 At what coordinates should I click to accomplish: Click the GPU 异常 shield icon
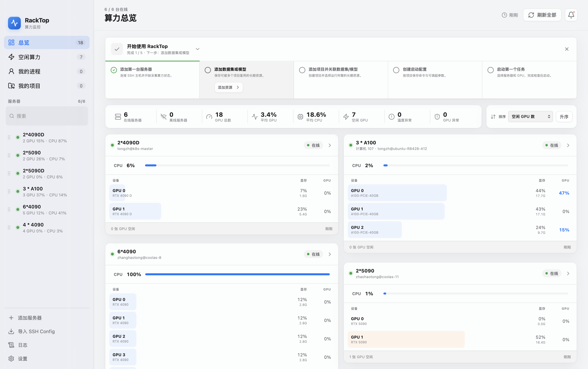[x=437, y=117]
